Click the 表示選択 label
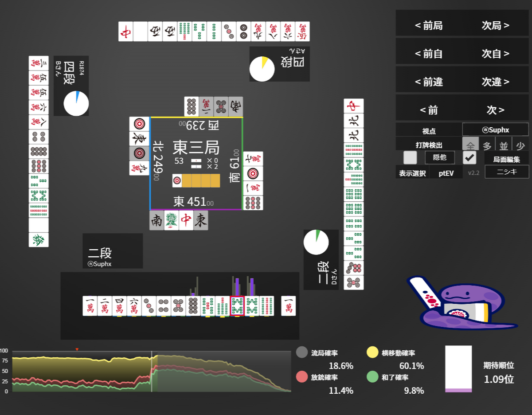 click(412, 173)
